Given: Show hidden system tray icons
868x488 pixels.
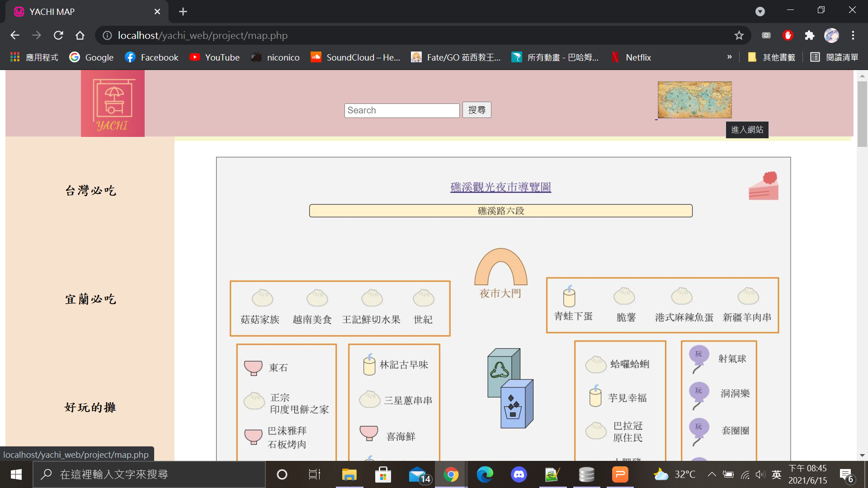Looking at the screenshot, I should [x=712, y=474].
